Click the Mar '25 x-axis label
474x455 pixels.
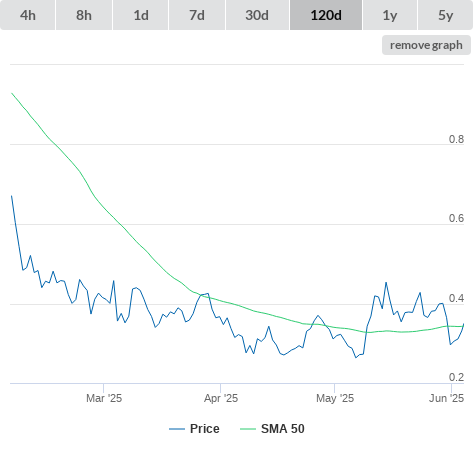point(104,398)
